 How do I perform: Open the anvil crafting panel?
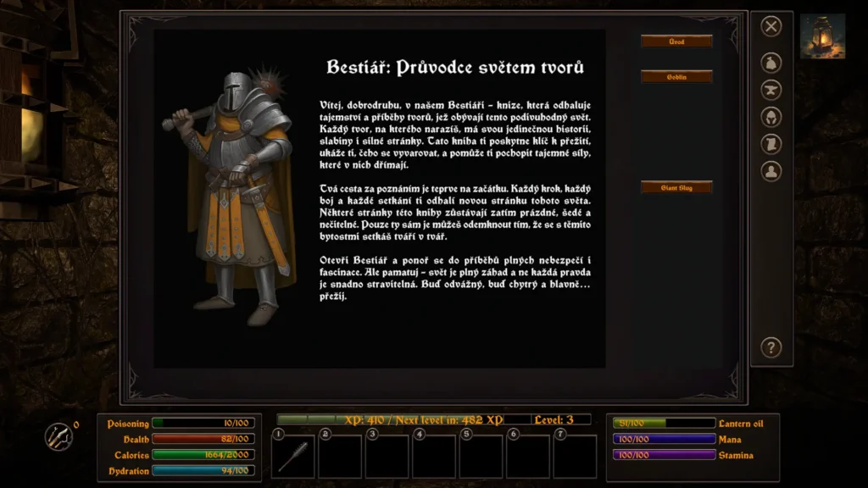771,91
